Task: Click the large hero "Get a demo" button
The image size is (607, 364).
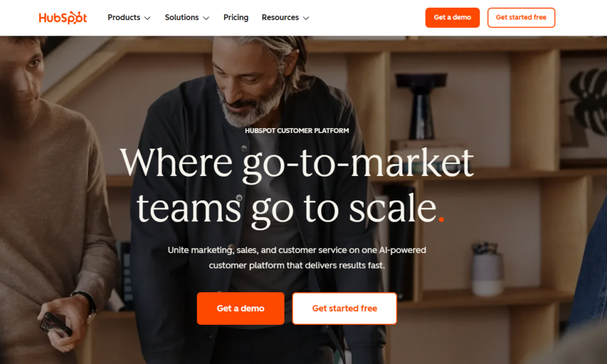Action: coord(241,308)
